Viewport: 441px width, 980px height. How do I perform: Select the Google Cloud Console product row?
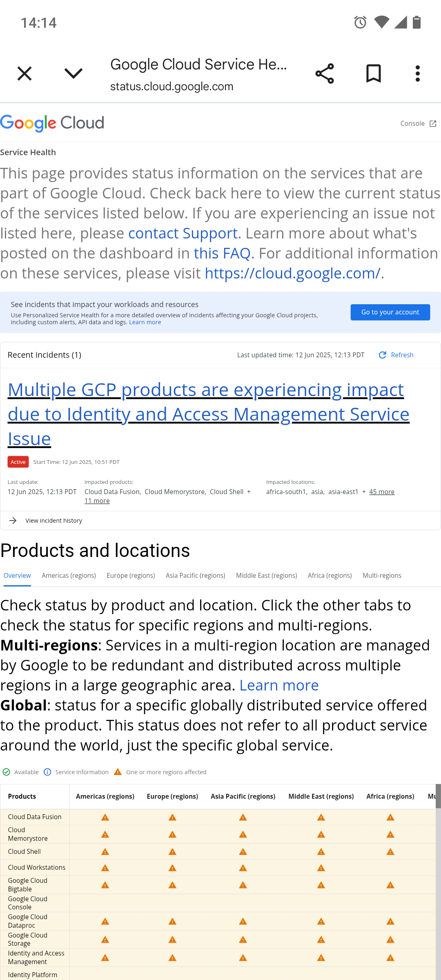218,903
